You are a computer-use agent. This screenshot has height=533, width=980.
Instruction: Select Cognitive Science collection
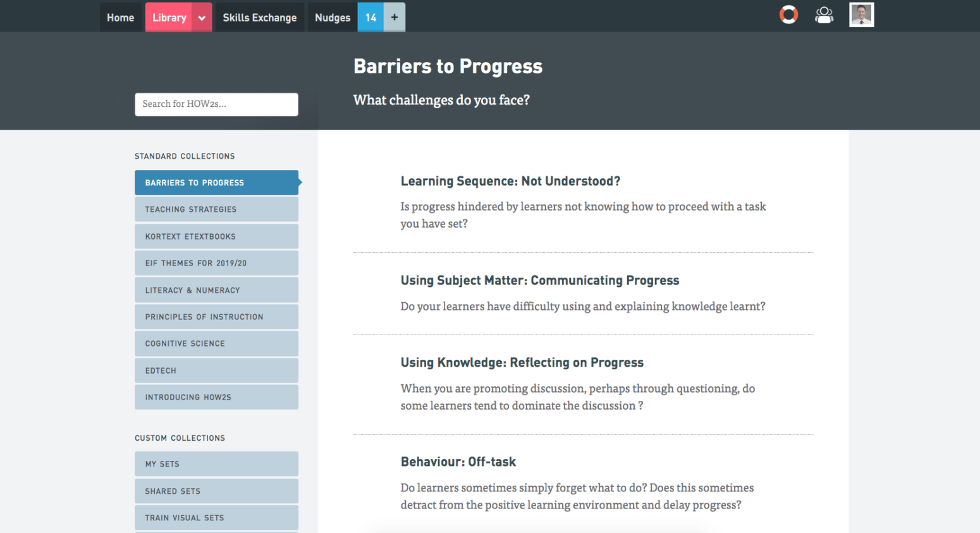pyautogui.click(x=216, y=343)
